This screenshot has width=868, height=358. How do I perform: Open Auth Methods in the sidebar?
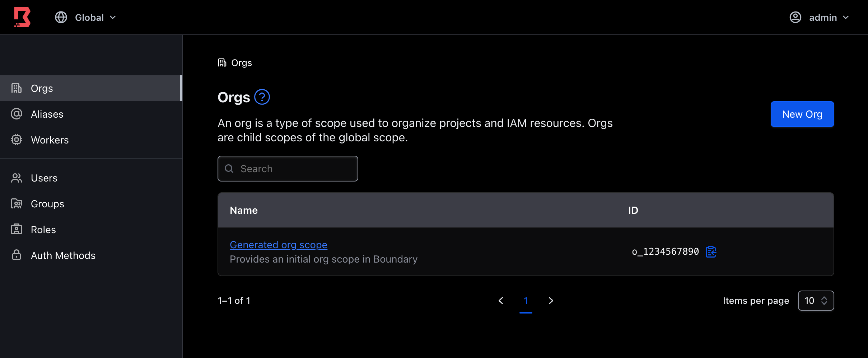pyautogui.click(x=91, y=255)
